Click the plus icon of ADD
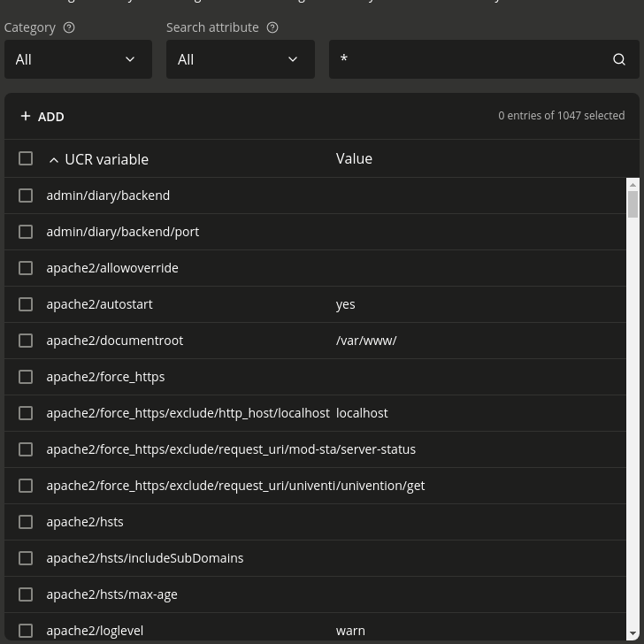 (x=26, y=116)
